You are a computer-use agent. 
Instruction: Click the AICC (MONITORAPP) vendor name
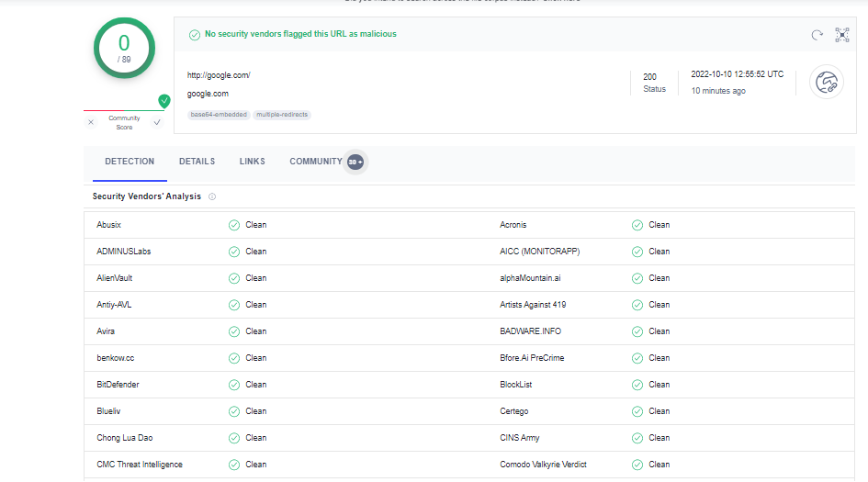(x=540, y=252)
